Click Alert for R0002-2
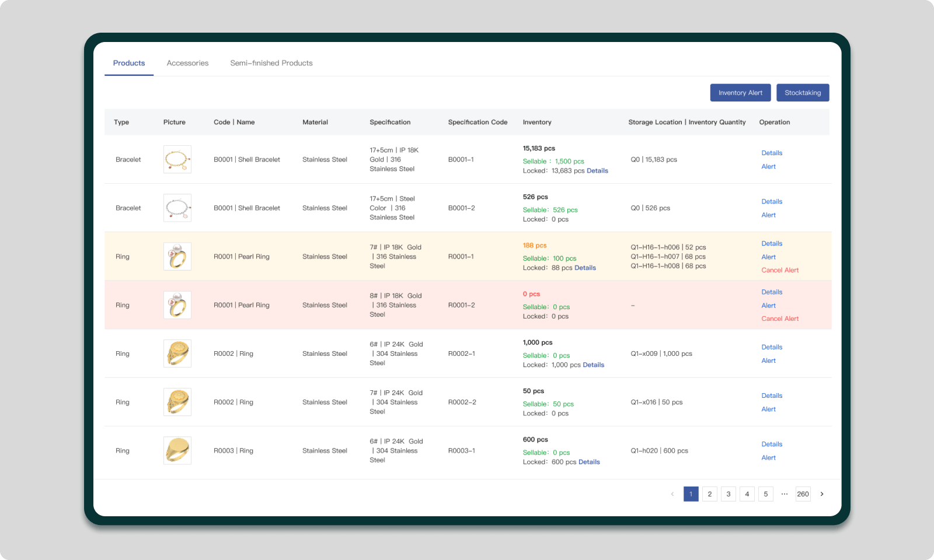The height and width of the screenshot is (560, 934). (x=768, y=409)
